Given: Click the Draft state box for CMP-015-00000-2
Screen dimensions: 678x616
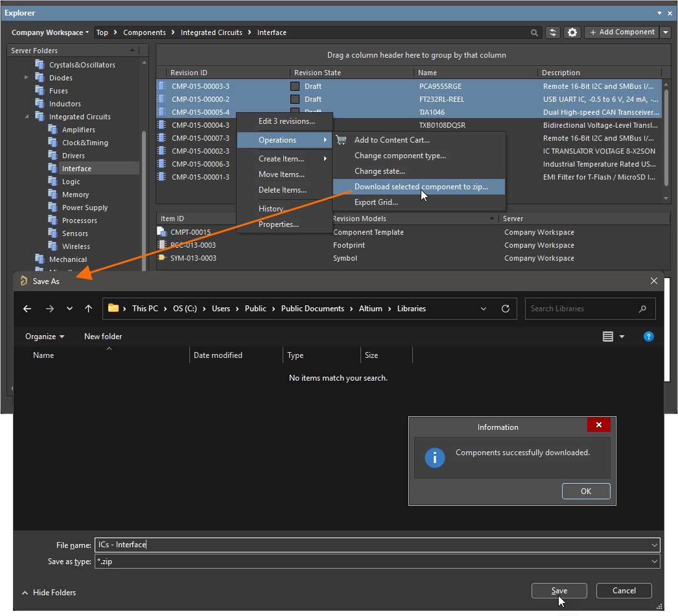Looking at the screenshot, I should coord(295,99).
